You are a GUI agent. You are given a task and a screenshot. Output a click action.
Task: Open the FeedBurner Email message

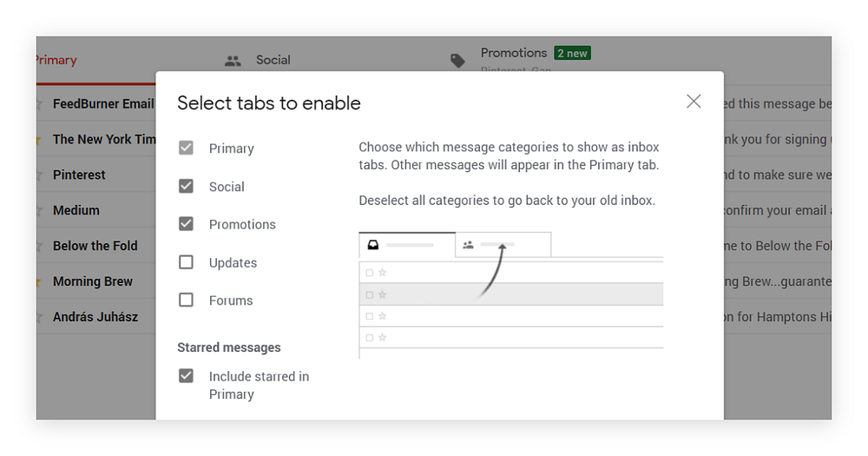pyautogui.click(x=103, y=103)
